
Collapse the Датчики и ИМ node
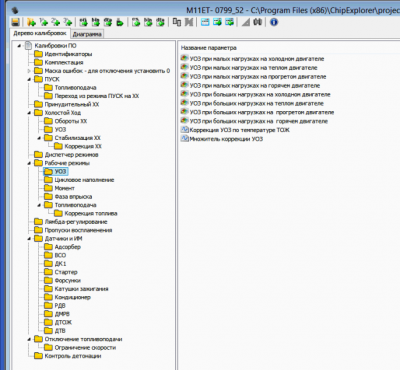[x=29, y=239]
